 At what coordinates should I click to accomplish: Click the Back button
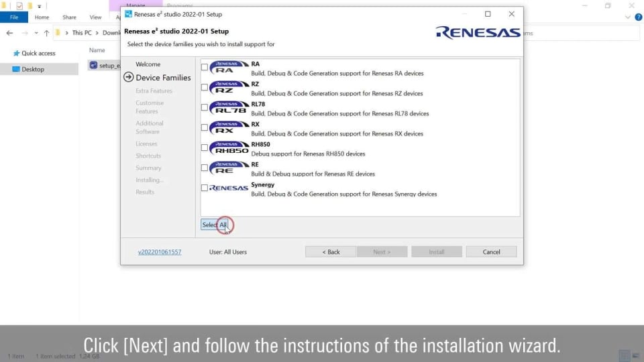pyautogui.click(x=331, y=252)
